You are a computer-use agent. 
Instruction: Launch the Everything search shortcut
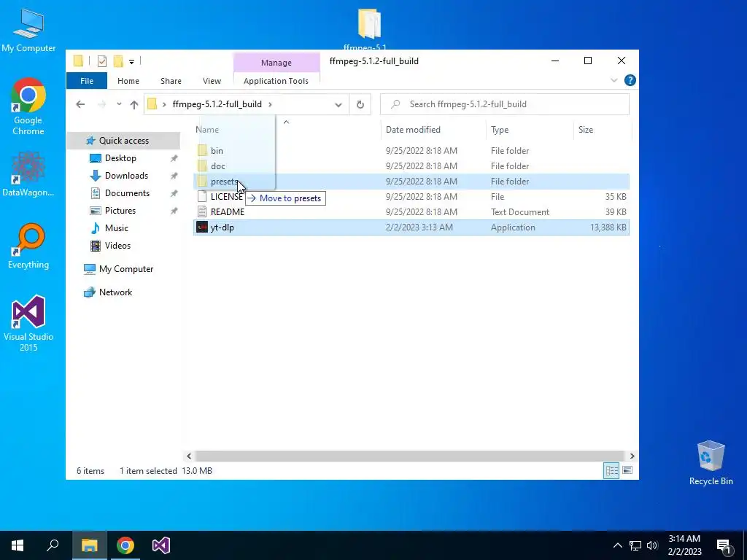point(28,246)
